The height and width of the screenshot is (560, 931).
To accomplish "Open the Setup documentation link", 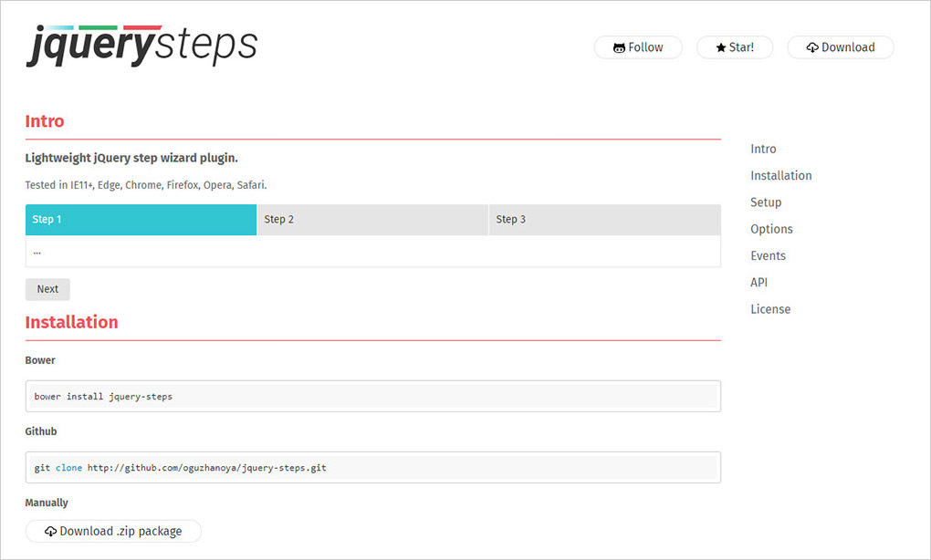I will pyautogui.click(x=766, y=202).
